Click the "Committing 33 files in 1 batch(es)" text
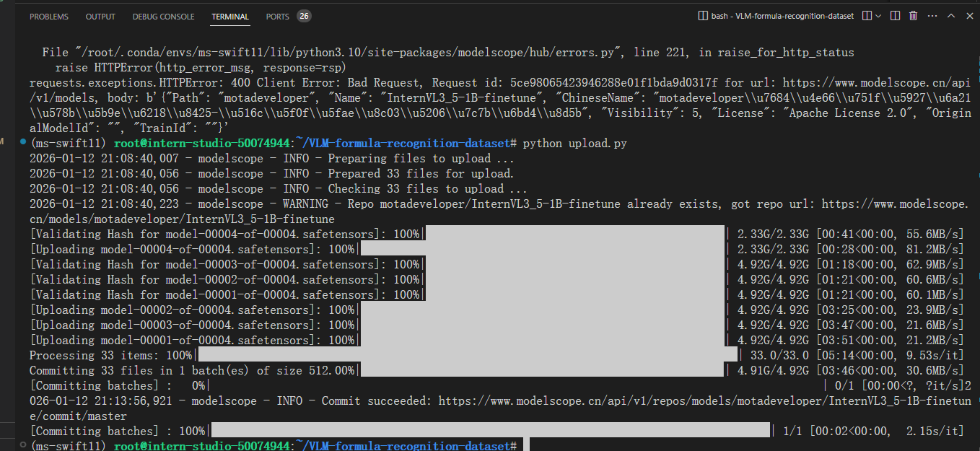This screenshot has width=980, height=451. tap(137, 370)
